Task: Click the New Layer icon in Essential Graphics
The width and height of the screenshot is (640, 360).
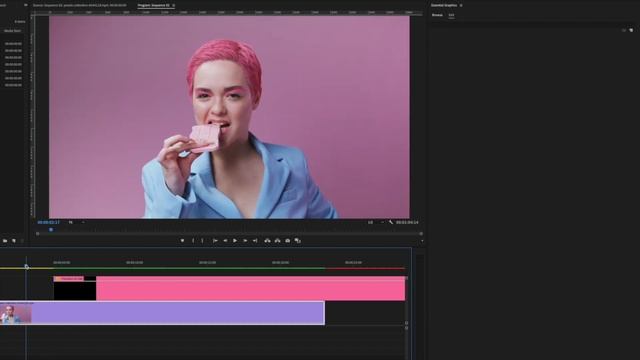Action: (631, 30)
